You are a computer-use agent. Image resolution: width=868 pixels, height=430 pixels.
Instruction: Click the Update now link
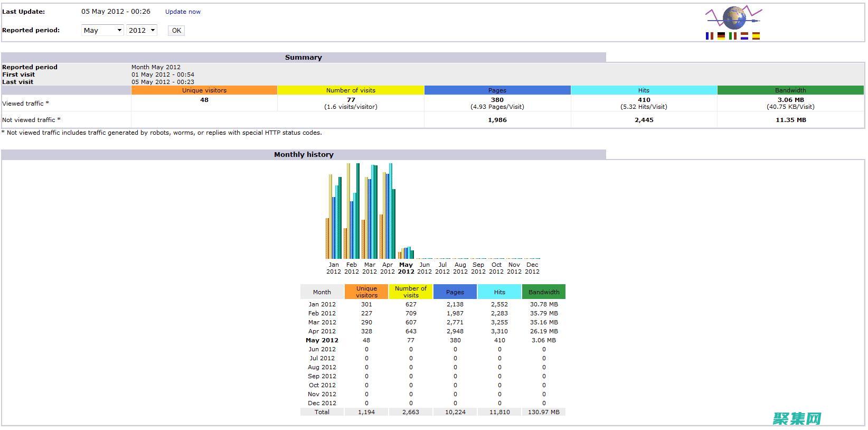183,12
